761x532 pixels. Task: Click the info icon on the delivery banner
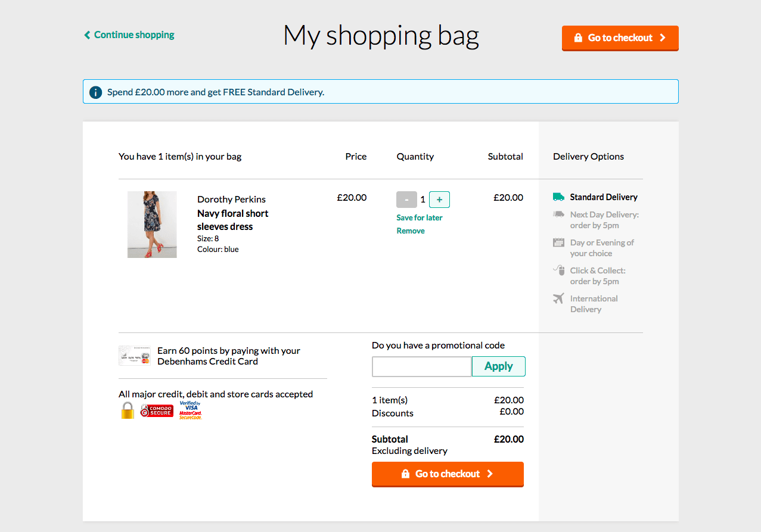coord(95,92)
